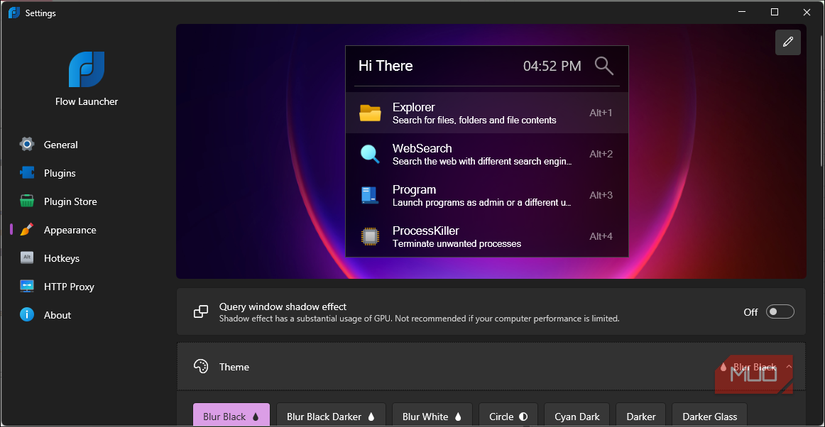Click the ProcessKiller chip icon in preview

pos(370,237)
